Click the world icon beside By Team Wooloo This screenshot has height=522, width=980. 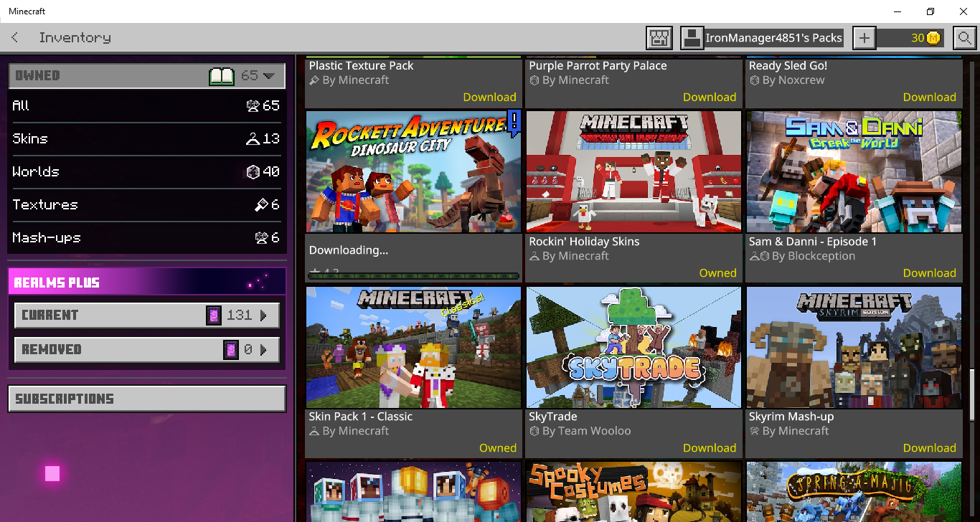534,431
